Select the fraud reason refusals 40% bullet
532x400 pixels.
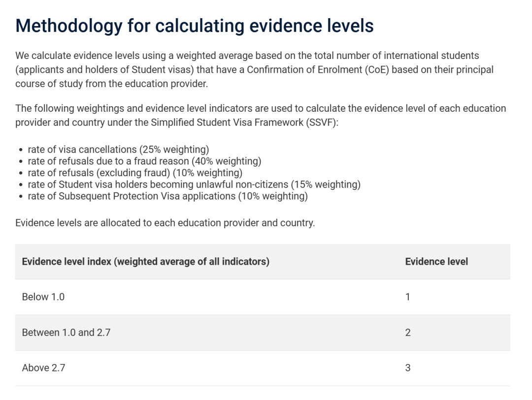144,161
